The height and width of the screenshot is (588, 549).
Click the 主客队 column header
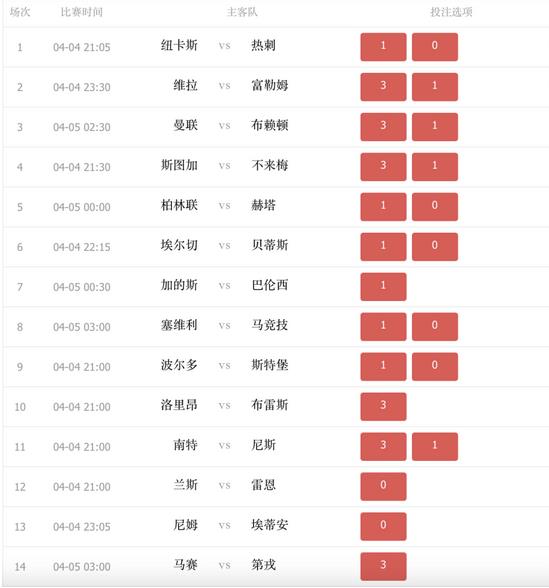click(242, 12)
